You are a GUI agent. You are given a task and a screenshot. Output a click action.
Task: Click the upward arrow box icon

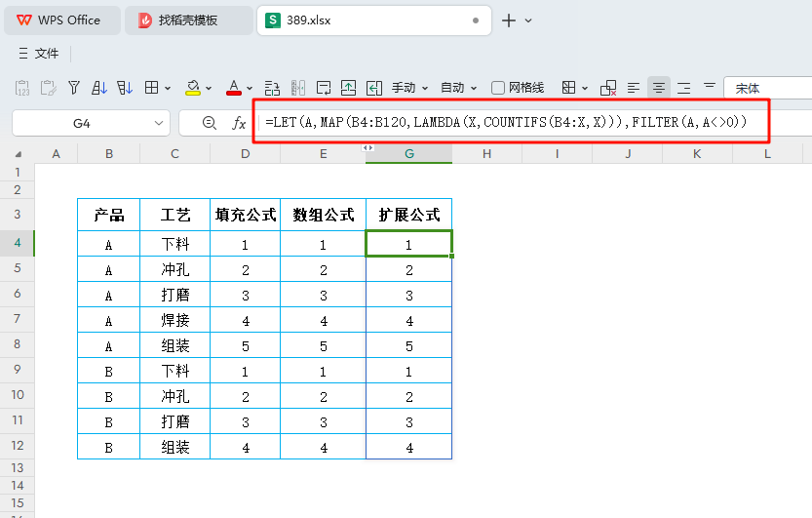(349, 88)
